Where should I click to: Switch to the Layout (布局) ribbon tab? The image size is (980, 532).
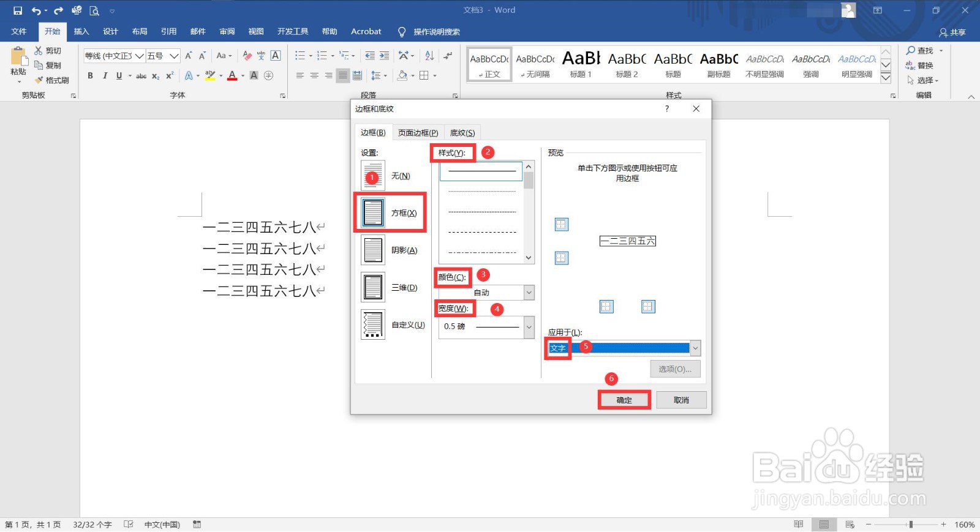point(140,31)
